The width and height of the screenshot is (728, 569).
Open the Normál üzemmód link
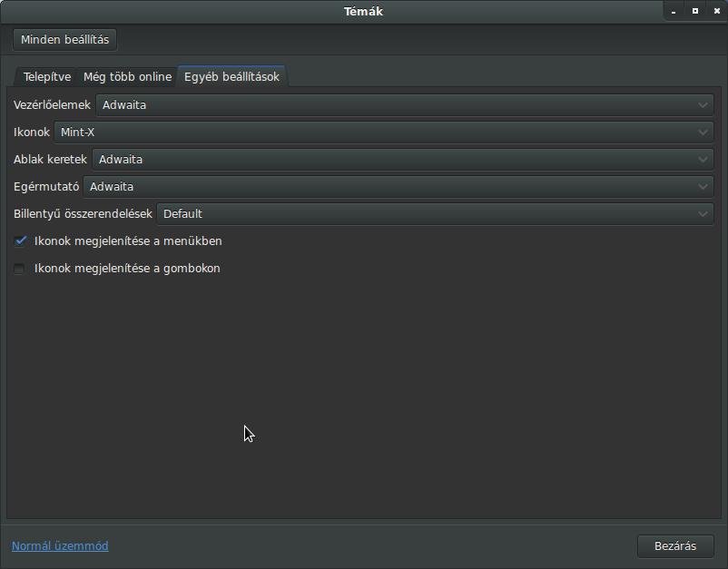point(60,545)
